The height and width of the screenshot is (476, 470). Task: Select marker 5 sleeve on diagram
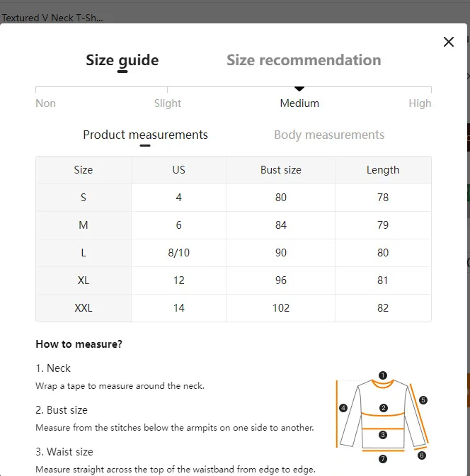click(x=423, y=399)
